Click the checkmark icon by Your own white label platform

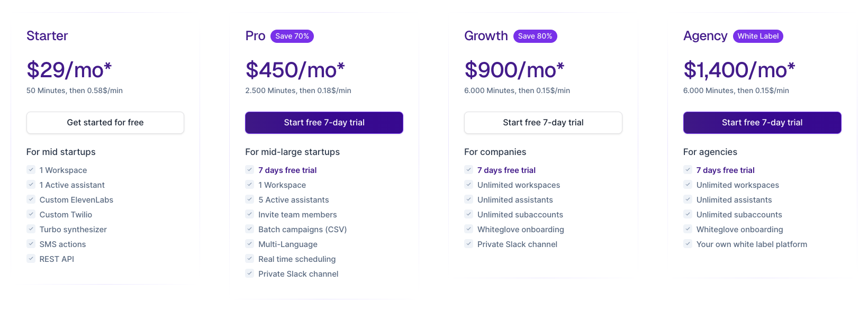point(688,244)
